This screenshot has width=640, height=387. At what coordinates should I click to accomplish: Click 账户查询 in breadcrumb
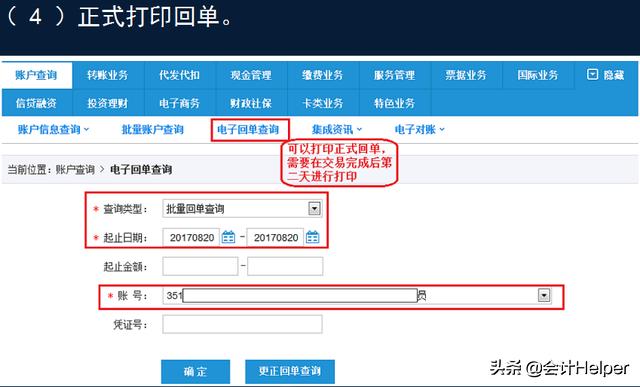[75, 169]
